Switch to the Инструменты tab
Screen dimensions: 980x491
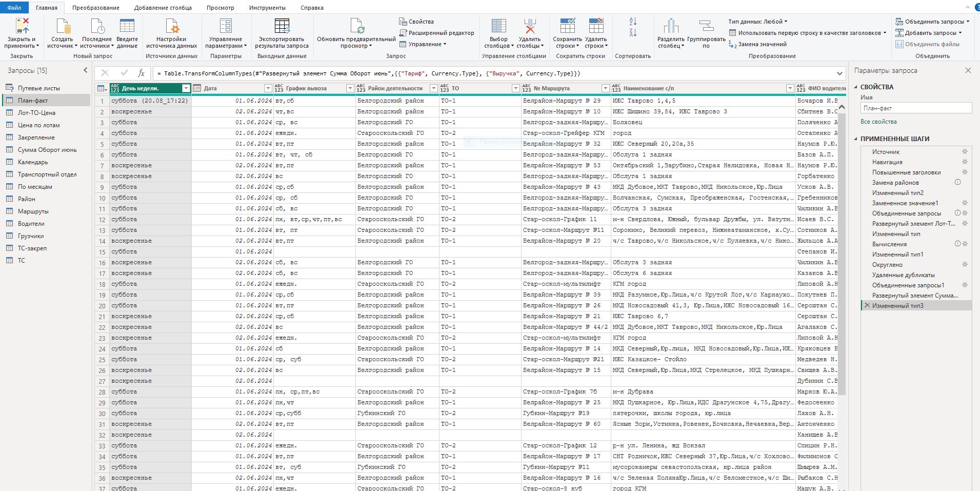pos(267,8)
